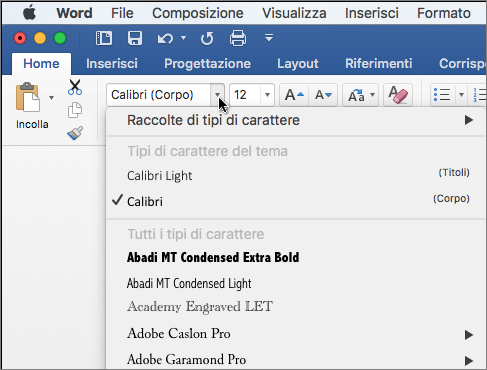The height and width of the screenshot is (370, 487).
Task: Open the Formato menu
Action: click(444, 13)
